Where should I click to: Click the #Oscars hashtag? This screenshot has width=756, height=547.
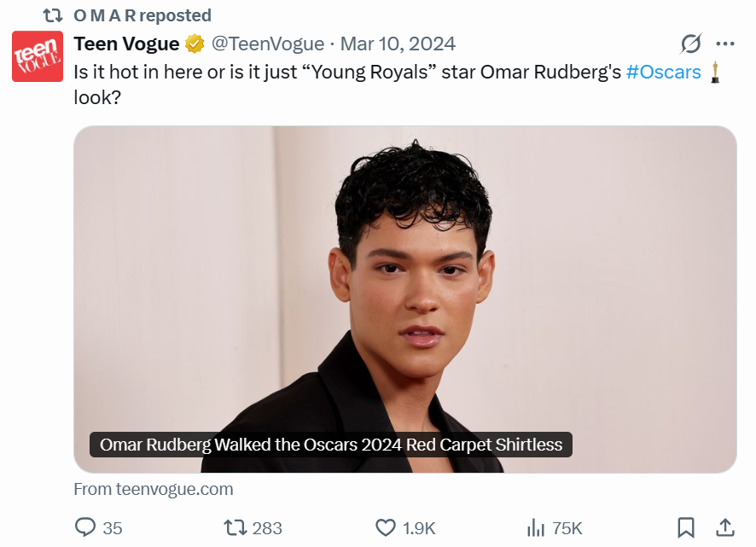(663, 72)
